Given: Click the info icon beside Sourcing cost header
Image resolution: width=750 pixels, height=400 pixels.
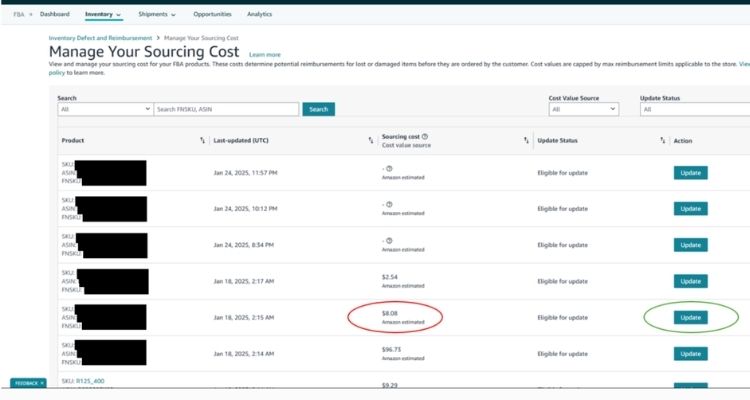Looking at the screenshot, I should tap(425, 136).
